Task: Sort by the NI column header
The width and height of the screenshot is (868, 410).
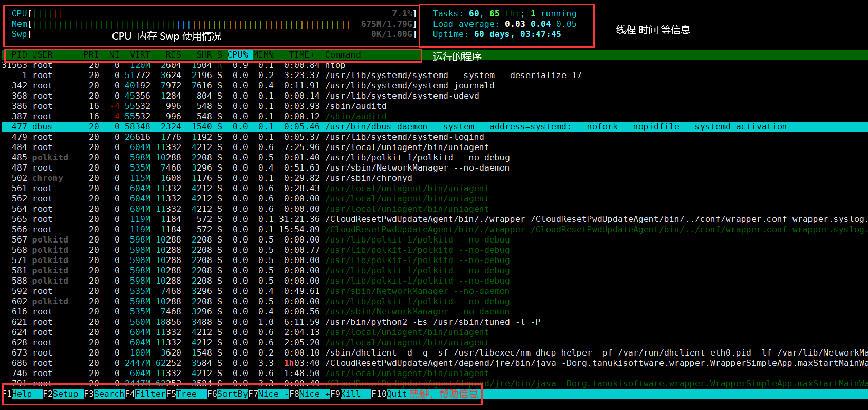Action: pyautogui.click(x=114, y=55)
